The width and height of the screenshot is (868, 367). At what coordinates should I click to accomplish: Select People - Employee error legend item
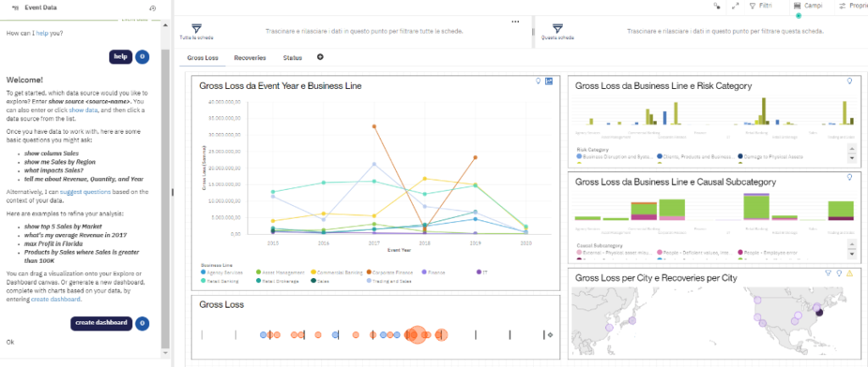768,253
